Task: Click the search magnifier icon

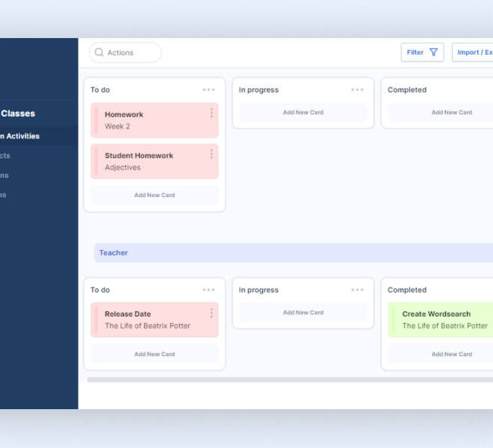Action: [x=99, y=53]
